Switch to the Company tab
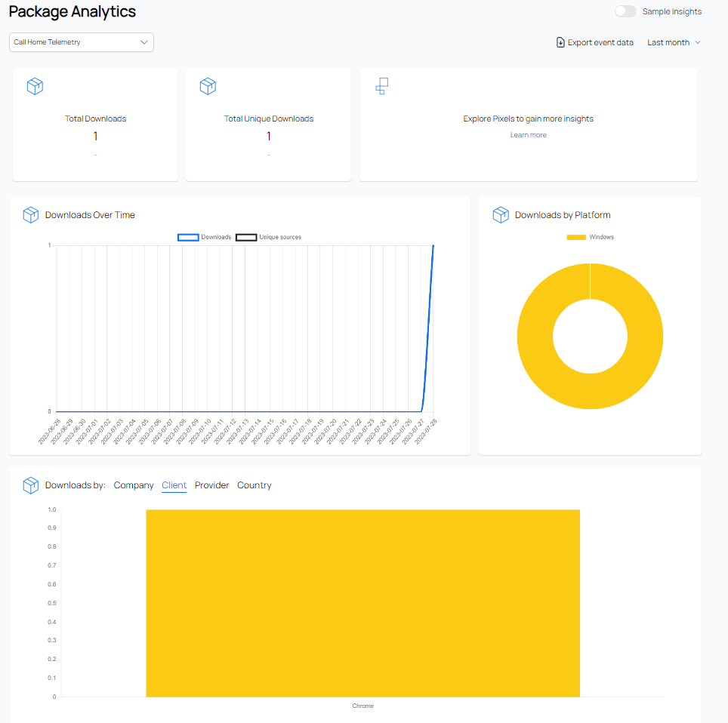 [x=134, y=485]
